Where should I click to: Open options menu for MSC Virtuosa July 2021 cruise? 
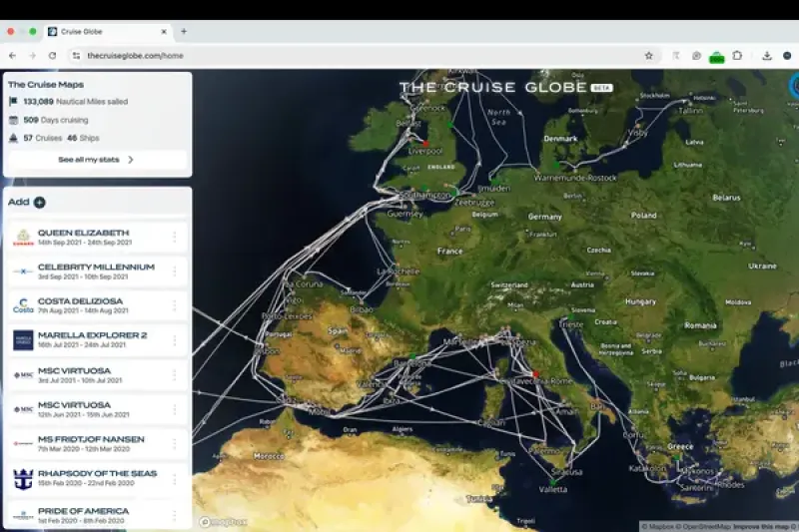174,375
